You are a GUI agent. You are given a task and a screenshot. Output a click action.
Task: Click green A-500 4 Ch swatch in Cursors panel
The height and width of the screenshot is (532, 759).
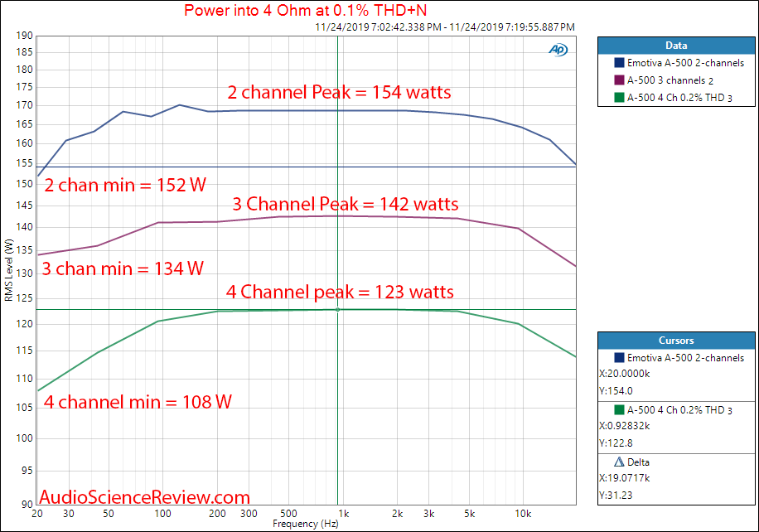tap(619, 410)
